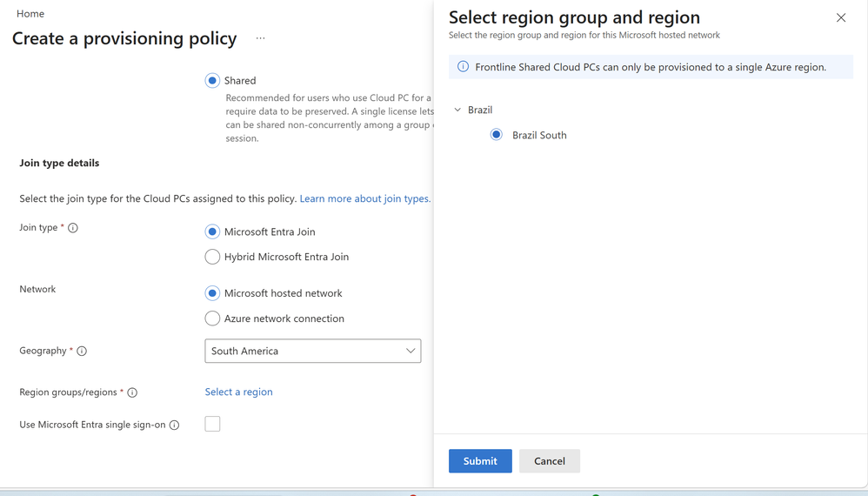Click the single sign-on info icon
This screenshot has width=868, height=496.
[x=174, y=426]
